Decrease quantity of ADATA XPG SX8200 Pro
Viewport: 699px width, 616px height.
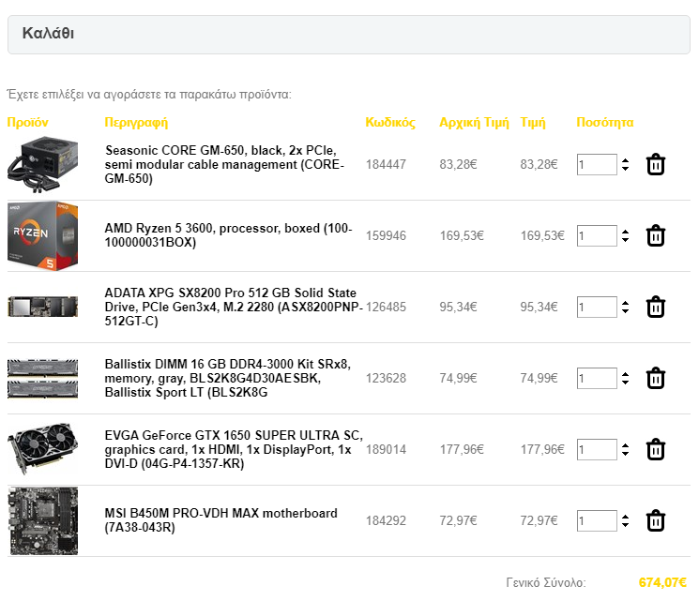click(625, 311)
